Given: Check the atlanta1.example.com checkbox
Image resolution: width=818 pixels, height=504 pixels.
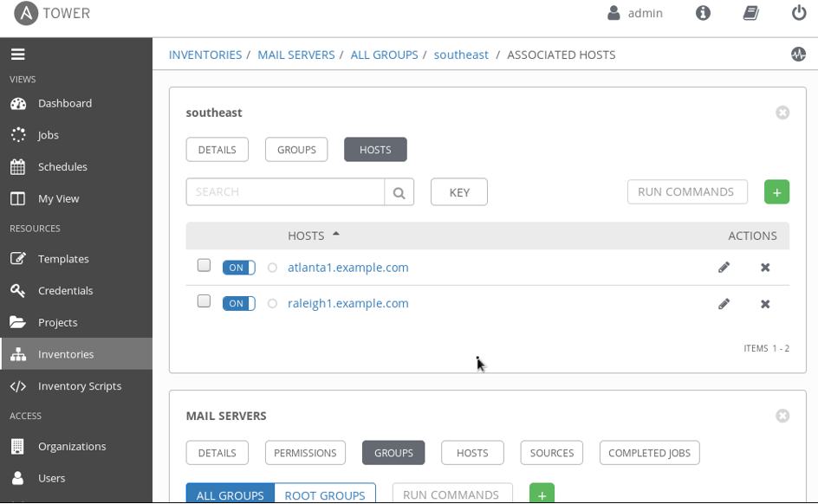Looking at the screenshot, I should pyautogui.click(x=204, y=265).
